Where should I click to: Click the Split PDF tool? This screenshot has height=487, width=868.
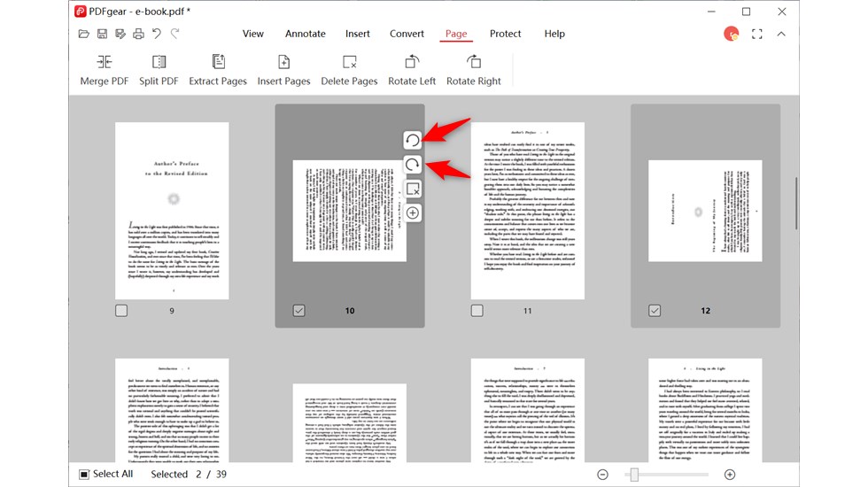(x=159, y=70)
